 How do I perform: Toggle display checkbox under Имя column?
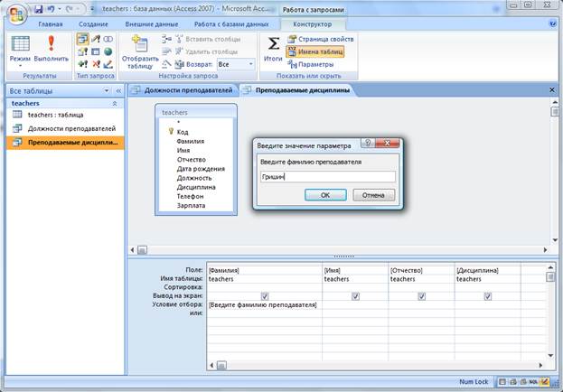355,296
